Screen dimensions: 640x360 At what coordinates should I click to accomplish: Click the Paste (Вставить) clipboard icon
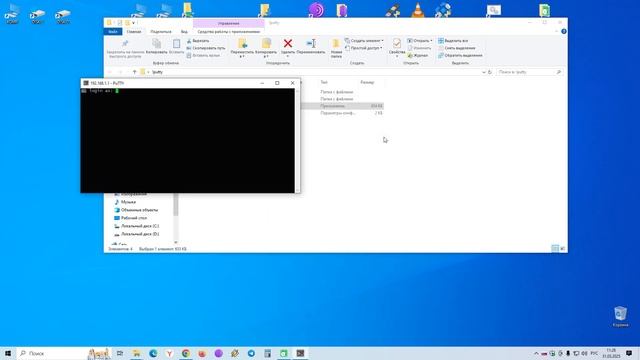176,43
